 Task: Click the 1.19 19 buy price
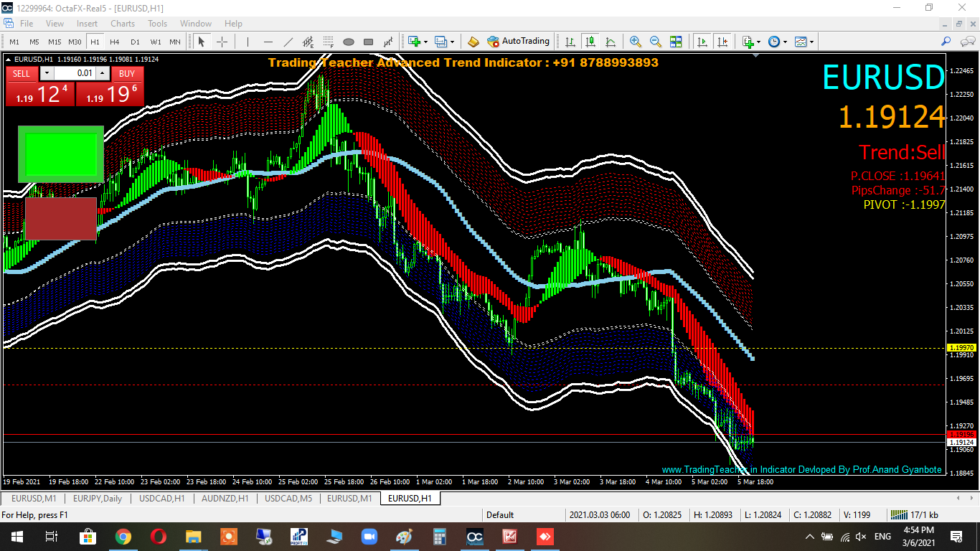pyautogui.click(x=110, y=94)
